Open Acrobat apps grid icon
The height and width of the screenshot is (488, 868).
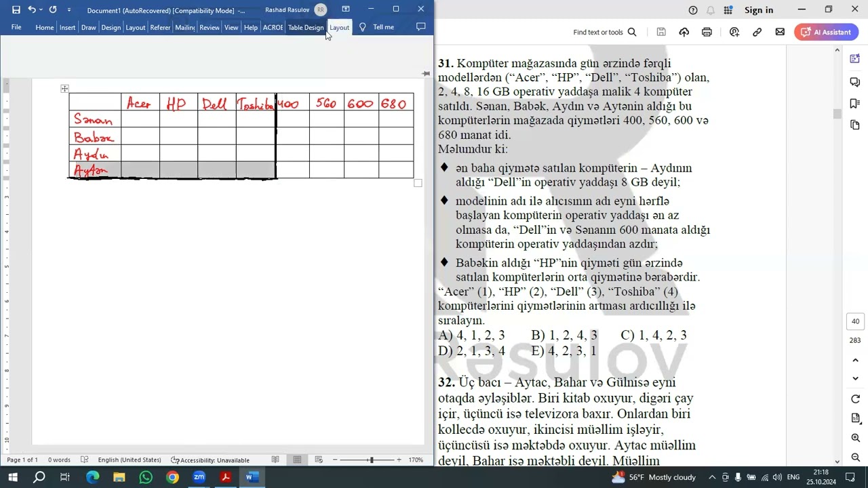pyautogui.click(x=728, y=10)
